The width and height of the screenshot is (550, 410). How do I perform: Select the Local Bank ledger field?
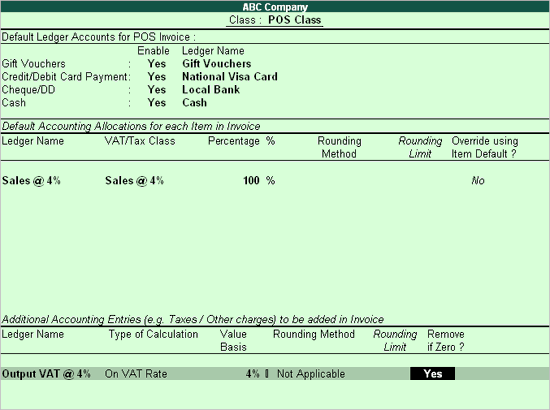coord(211,89)
